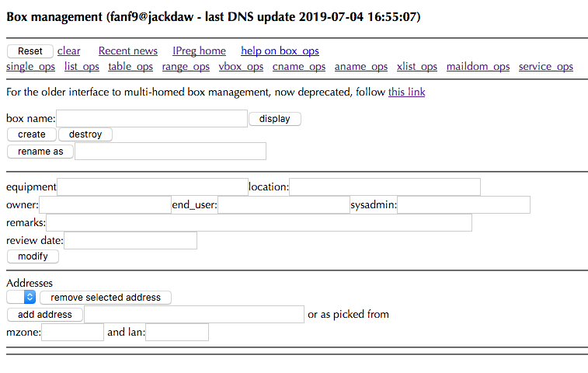Open help on box_ops link
The width and height of the screenshot is (588, 373).
pos(280,51)
